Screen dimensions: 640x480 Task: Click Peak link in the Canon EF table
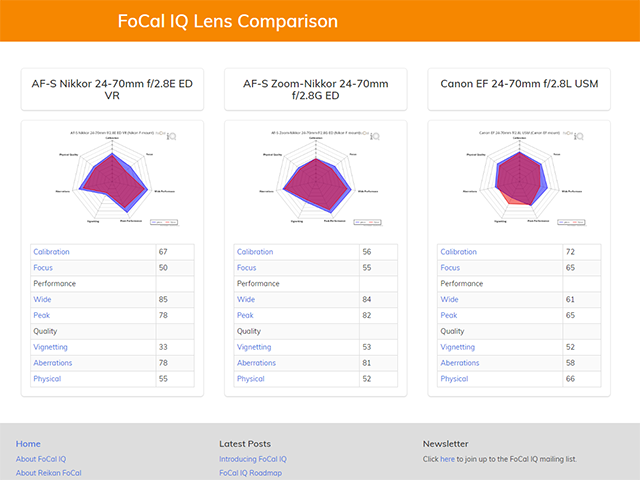pyautogui.click(x=449, y=316)
